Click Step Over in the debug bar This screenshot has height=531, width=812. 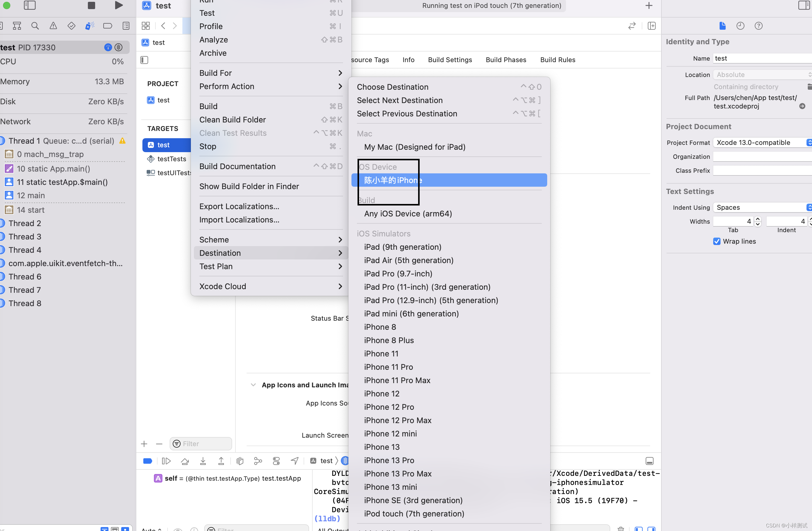click(x=185, y=461)
